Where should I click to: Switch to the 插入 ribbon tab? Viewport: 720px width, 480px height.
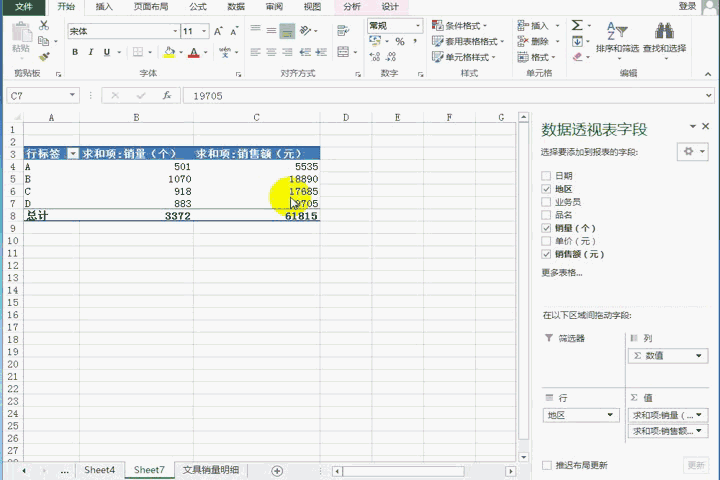click(x=104, y=6)
